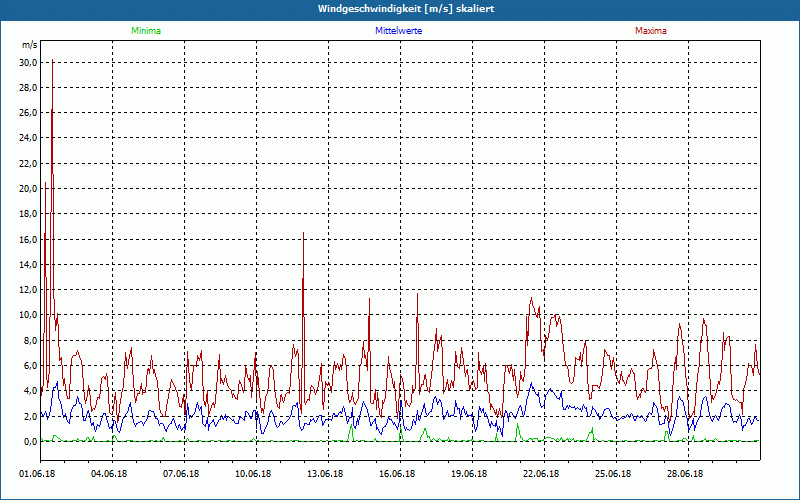Click the 22,0 y-axis value
The height and width of the screenshot is (500, 800).
click(29, 163)
